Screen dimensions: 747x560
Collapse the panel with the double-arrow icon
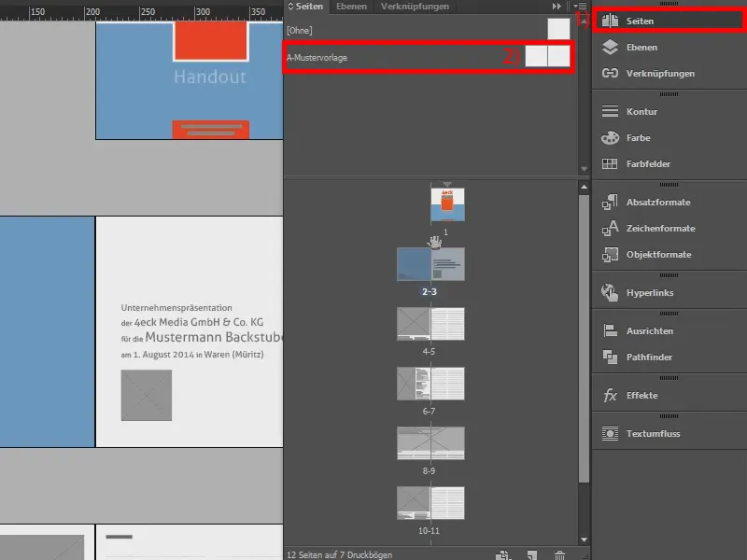click(x=557, y=7)
